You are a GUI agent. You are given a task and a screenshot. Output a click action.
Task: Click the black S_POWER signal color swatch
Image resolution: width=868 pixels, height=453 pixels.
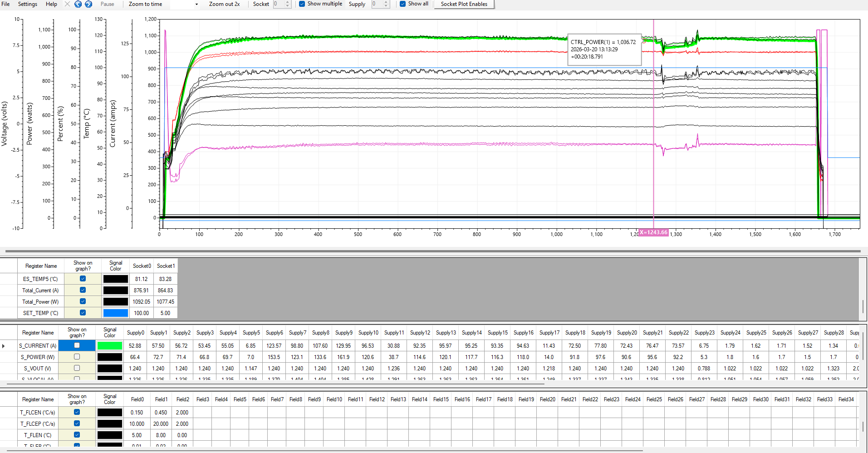click(x=110, y=357)
